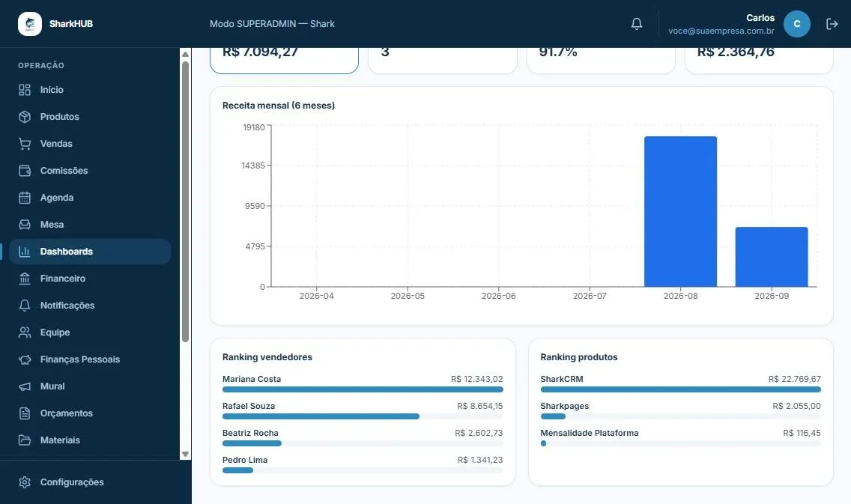Screen dimensions: 851x504
Task: Select the R$ 7.094,27 summary card
Action: (x=284, y=60)
